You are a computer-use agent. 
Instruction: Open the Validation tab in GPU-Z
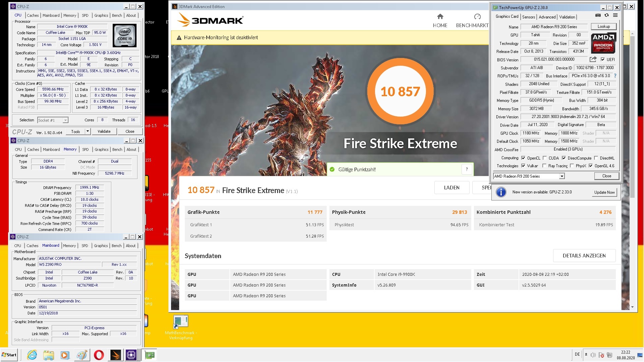(x=567, y=17)
